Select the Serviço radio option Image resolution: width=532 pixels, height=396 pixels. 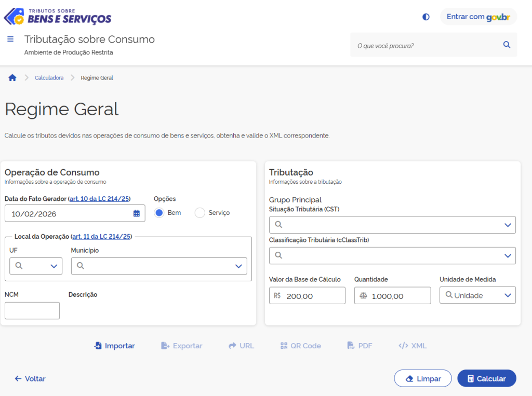pos(200,213)
